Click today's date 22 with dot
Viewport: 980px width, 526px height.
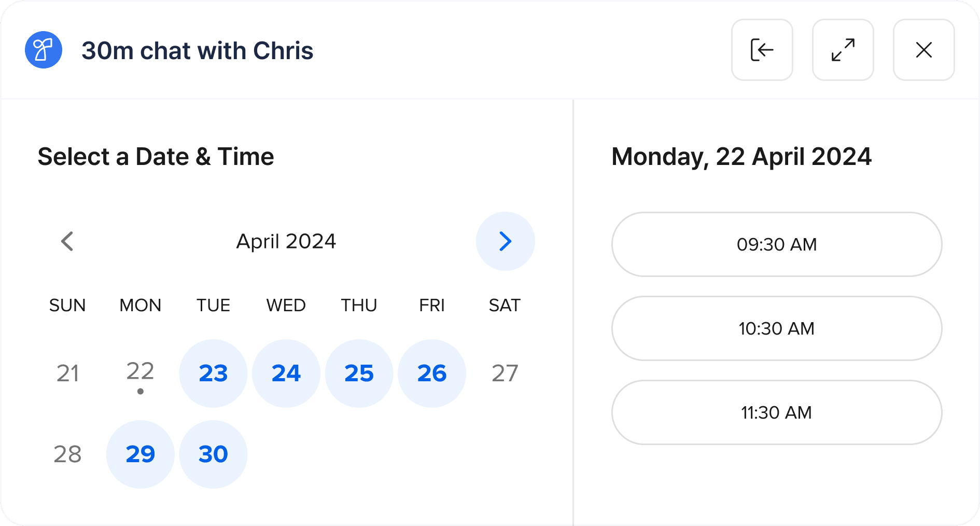[141, 375]
